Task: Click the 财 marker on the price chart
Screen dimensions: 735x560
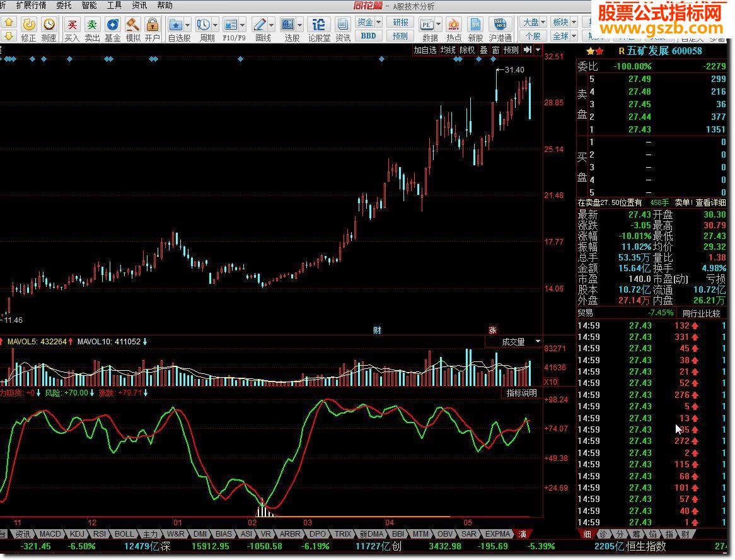Action: tap(377, 330)
